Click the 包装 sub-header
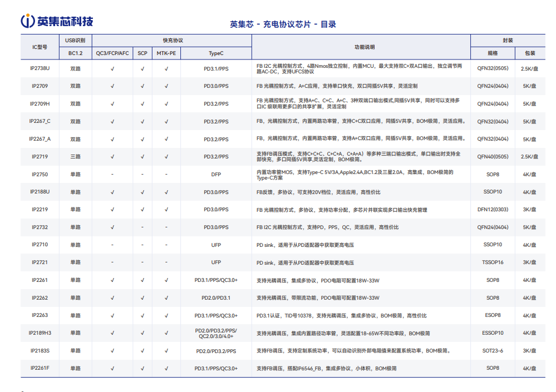This screenshot has width=556, height=392. pyautogui.click(x=530, y=53)
